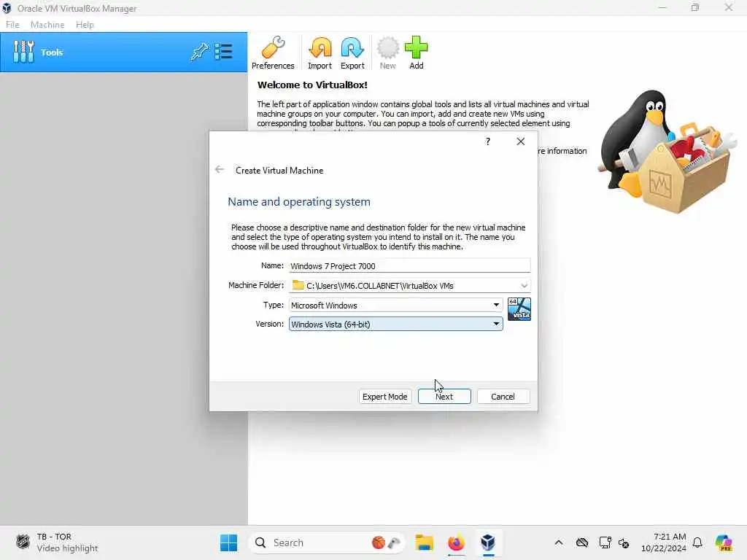The image size is (747, 560).
Task: Click the VirtualBox Manager title bar icon
Action: point(7,8)
